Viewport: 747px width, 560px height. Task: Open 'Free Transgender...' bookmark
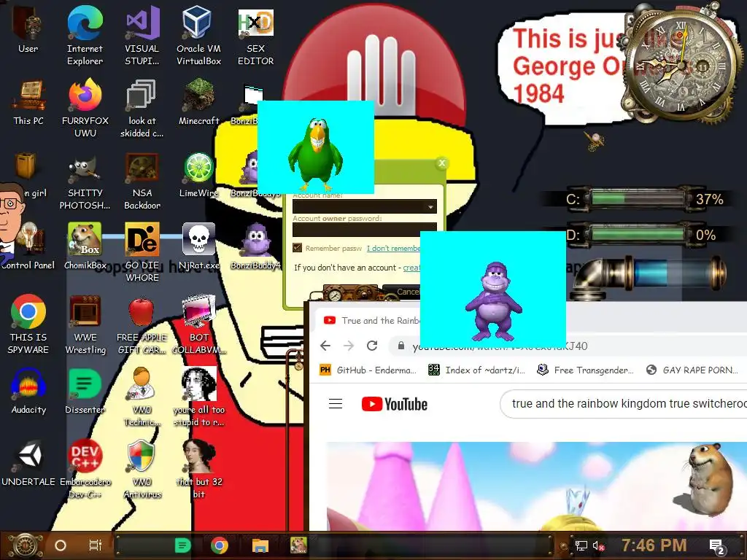click(586, 370)
